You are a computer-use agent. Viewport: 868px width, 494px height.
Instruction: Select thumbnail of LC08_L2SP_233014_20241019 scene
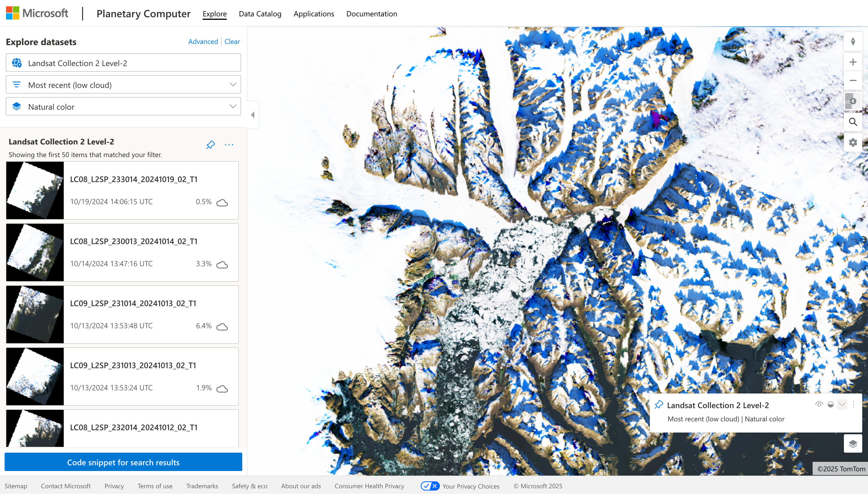point(35,190)
